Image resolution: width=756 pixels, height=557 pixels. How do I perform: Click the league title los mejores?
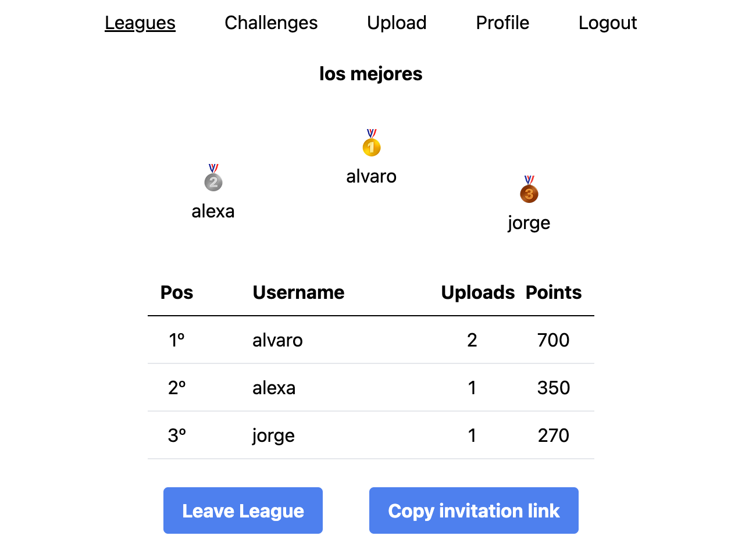tap(371, 73)
